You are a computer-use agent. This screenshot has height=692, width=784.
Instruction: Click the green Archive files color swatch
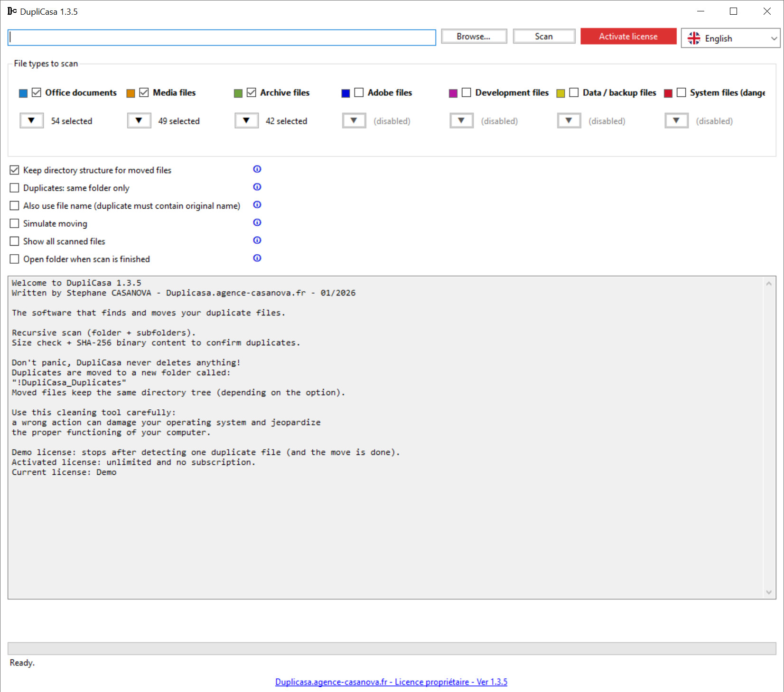coord(238,93)
